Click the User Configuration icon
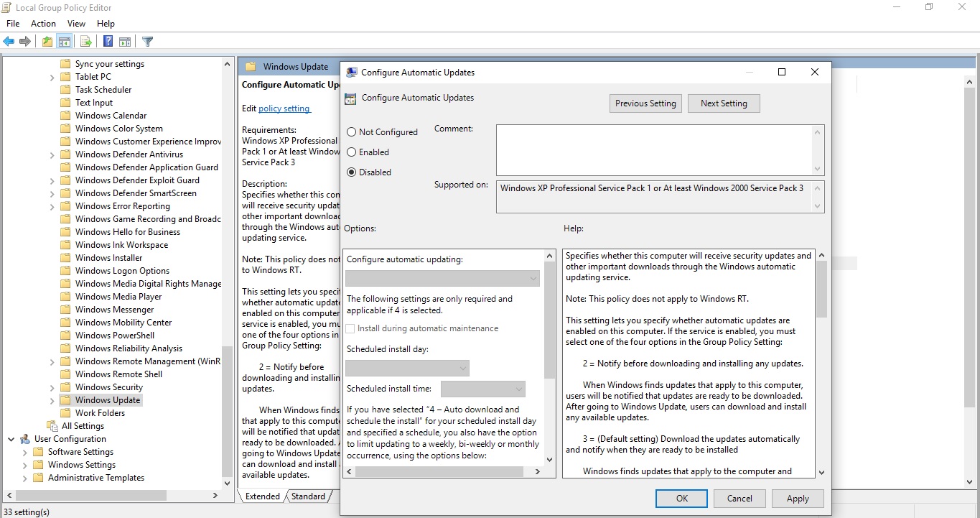Image resolution: width=980 pixels, height=518 pixels. point(25,439)
